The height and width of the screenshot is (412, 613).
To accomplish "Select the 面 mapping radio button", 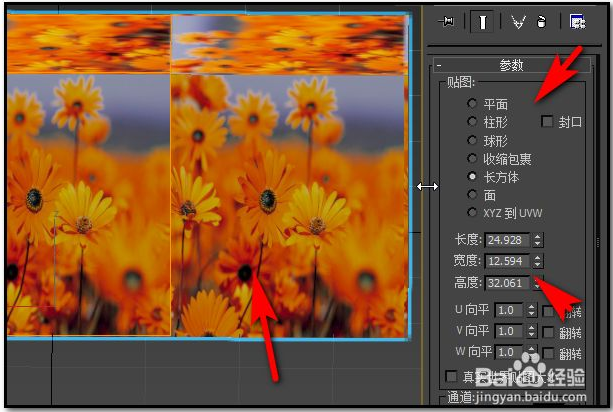I will pyautogui.click(x=472, y=194).
